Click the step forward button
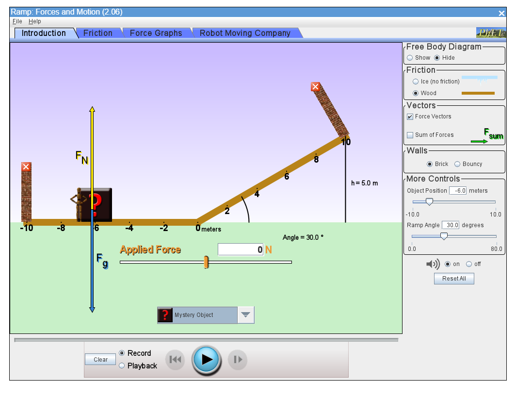 pyautogui.click(x=238, y=360)
